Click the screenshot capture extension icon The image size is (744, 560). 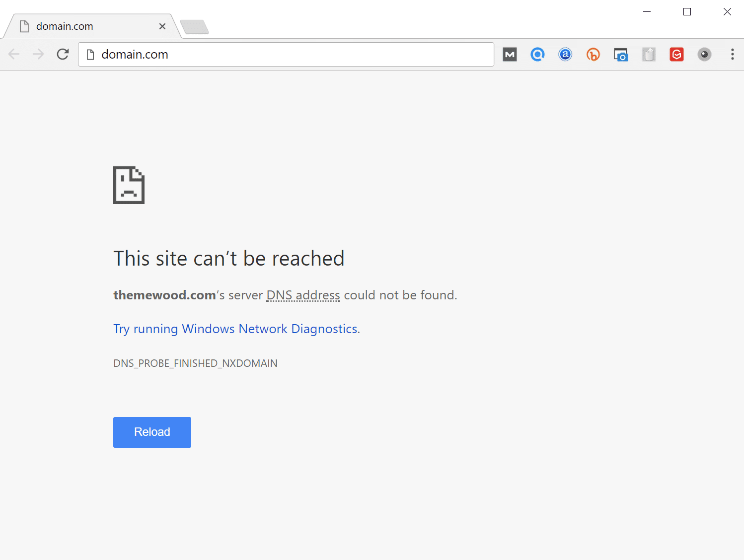point(620,54)
